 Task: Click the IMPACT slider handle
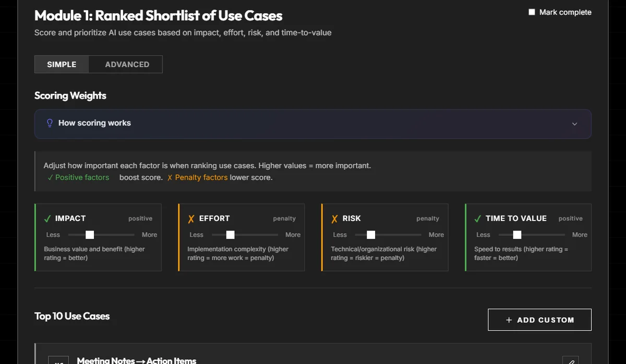(90, 235)
